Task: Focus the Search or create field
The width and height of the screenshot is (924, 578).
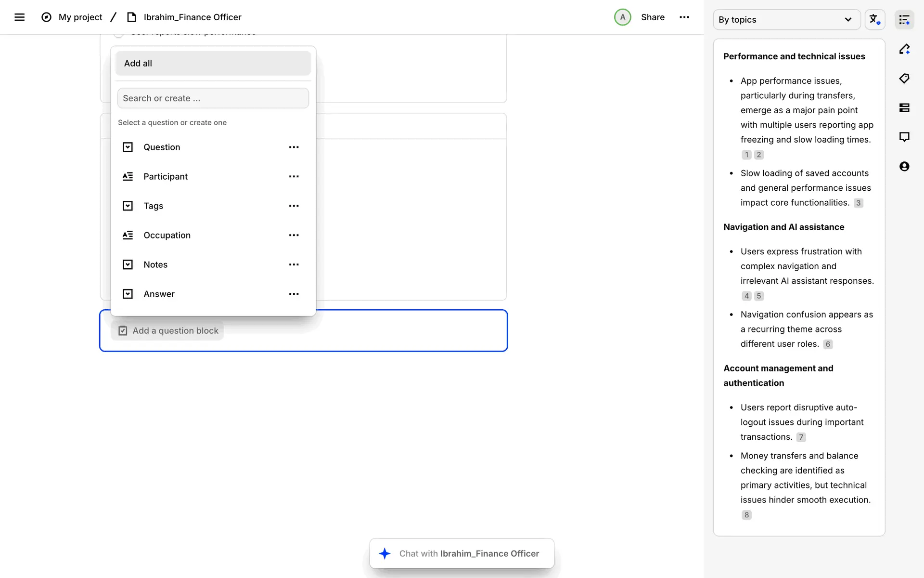Action: click(213, 98)
